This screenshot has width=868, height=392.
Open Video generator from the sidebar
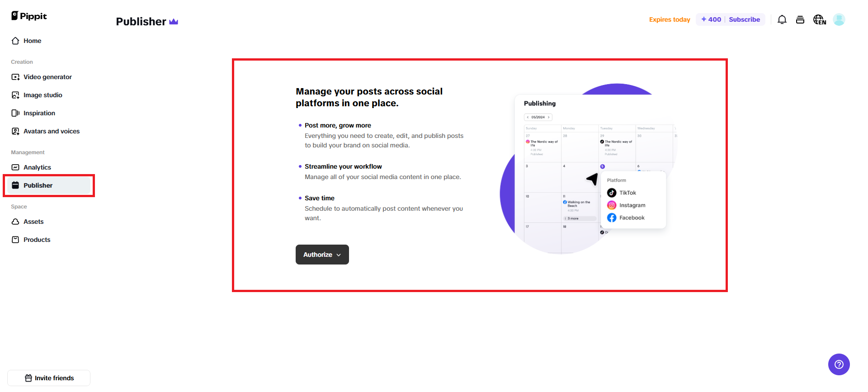[47, 77]
